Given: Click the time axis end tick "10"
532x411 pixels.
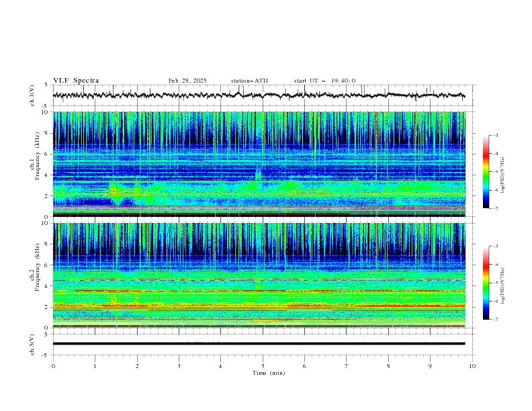Looking at the screenshot, I should coord(472,366).
